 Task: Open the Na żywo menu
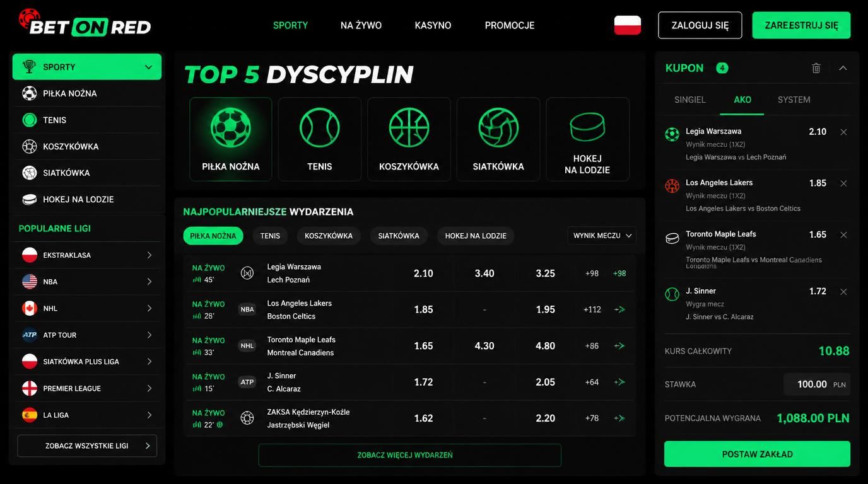click(x=361, y=25)
